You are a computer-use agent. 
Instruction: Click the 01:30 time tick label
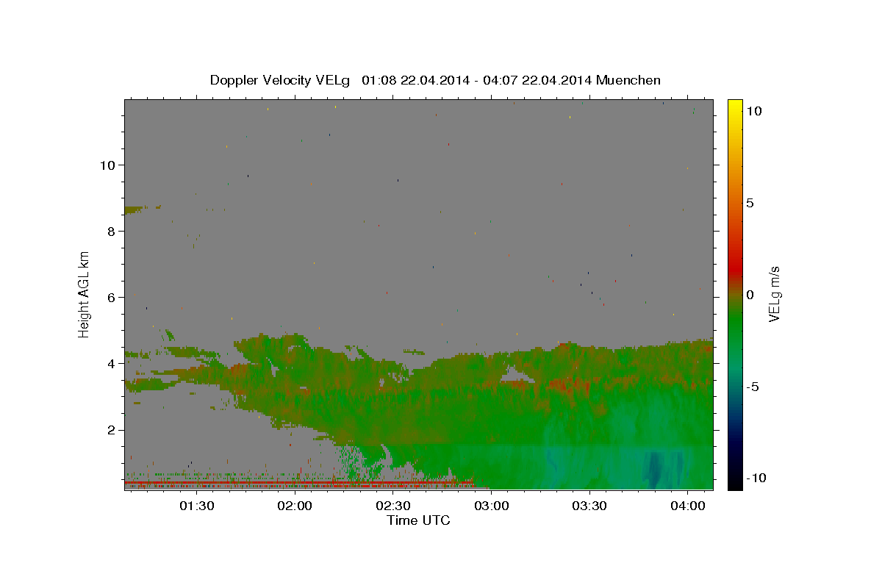[197, 506]
